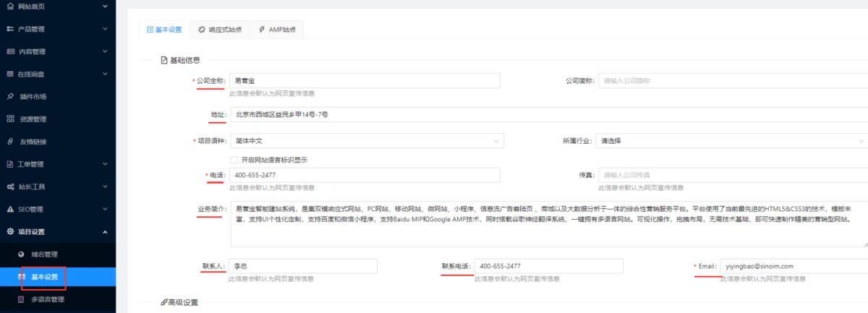Click the 站长工具 gears icon
The image size is (868, 313).
[10, 186]
